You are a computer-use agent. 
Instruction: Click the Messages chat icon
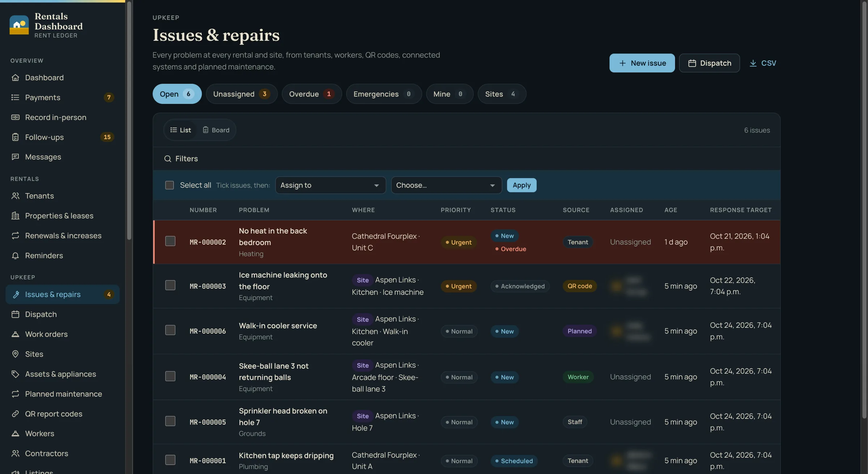pyautogui.click(x=15, y=157)
